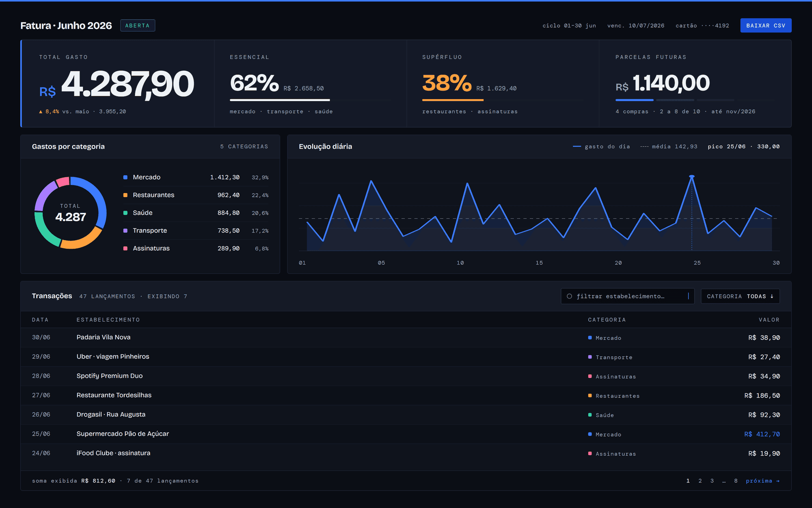Focus the filtrar estabelecimento search field

(x=628, y=296)
